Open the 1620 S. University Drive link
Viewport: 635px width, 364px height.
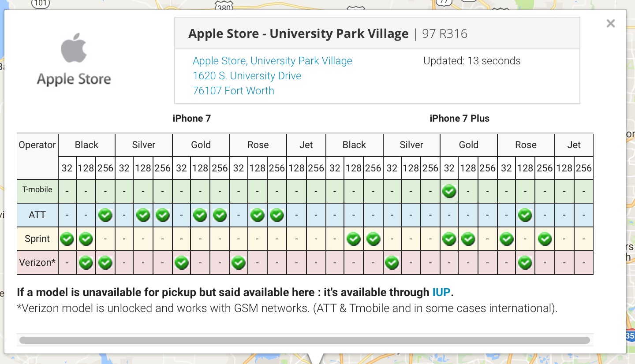247,76
